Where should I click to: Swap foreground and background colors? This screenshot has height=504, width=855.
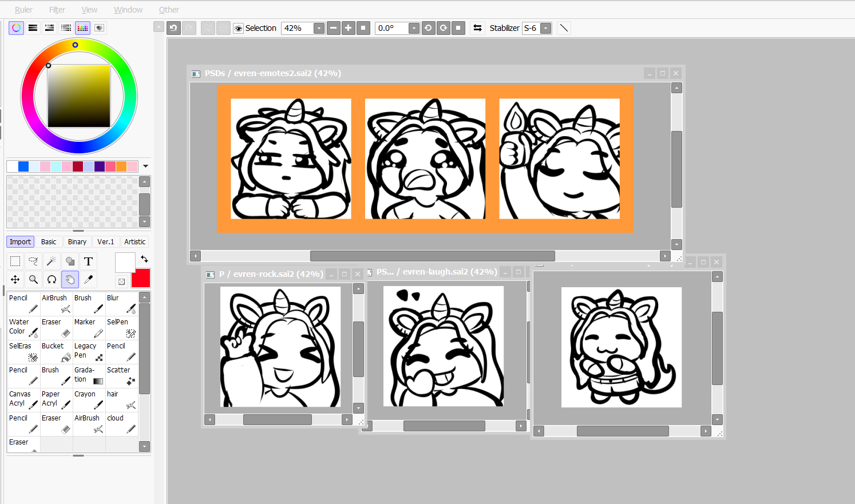(144, 259)
